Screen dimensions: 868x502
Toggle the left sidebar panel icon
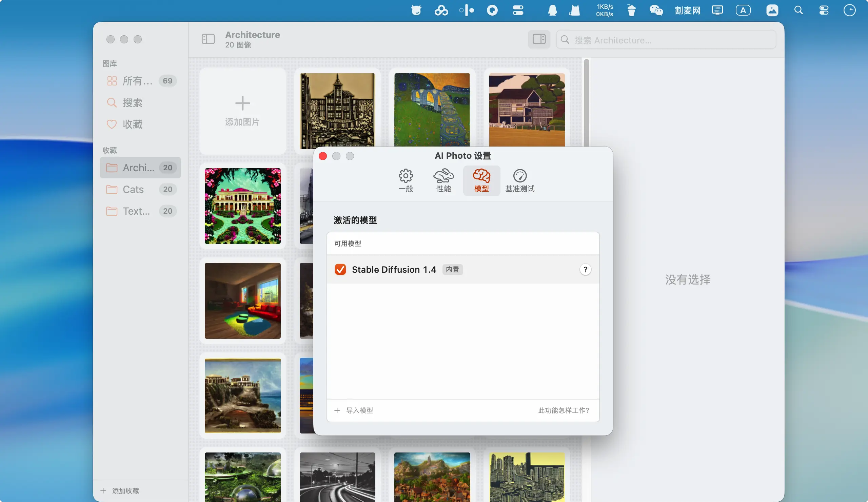pos(208,39)
